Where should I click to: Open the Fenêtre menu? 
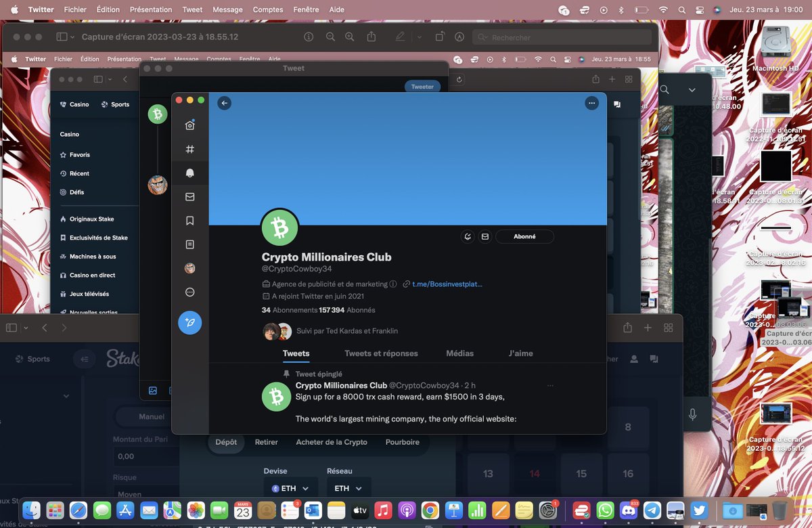[x=308, y=9]
